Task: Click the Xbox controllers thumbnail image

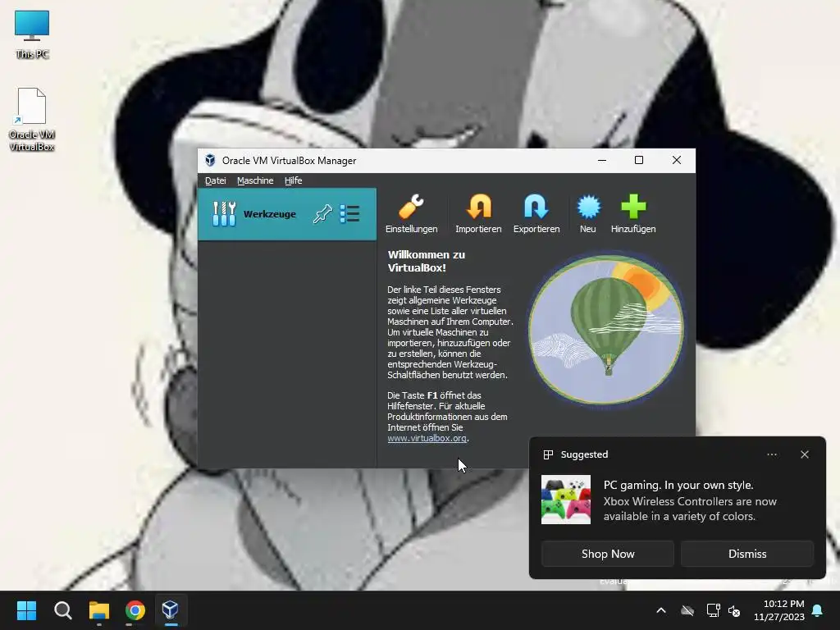Action: click(566, 500)
